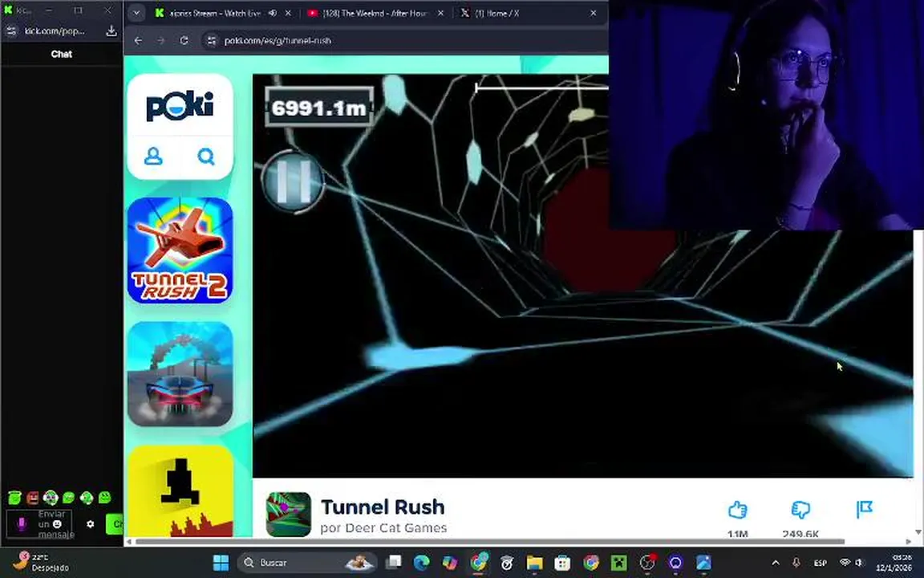The height and width of the screenshot is (578, 924).
Task: Click the page horizontal scrollbar
Action: click(x=490, y=541)
